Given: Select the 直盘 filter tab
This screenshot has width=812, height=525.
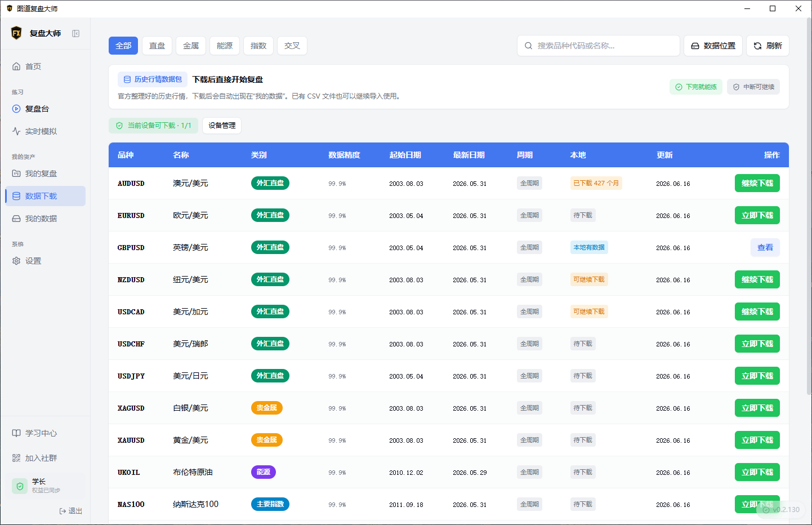Looking at the screenshot, I should (x=157, y=46).
